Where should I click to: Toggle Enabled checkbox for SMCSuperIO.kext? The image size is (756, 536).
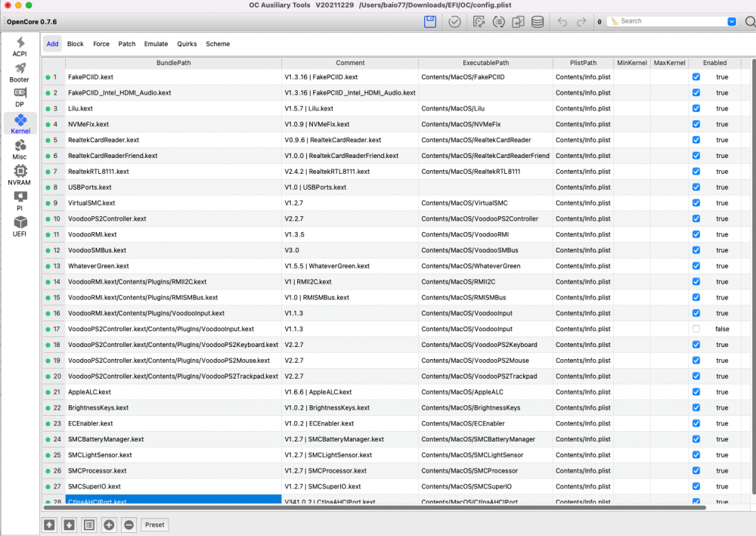tap(696, 486)
